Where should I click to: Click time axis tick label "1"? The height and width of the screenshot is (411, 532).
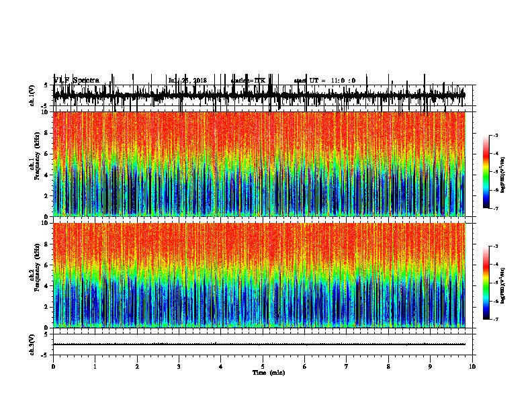(95, 367)
